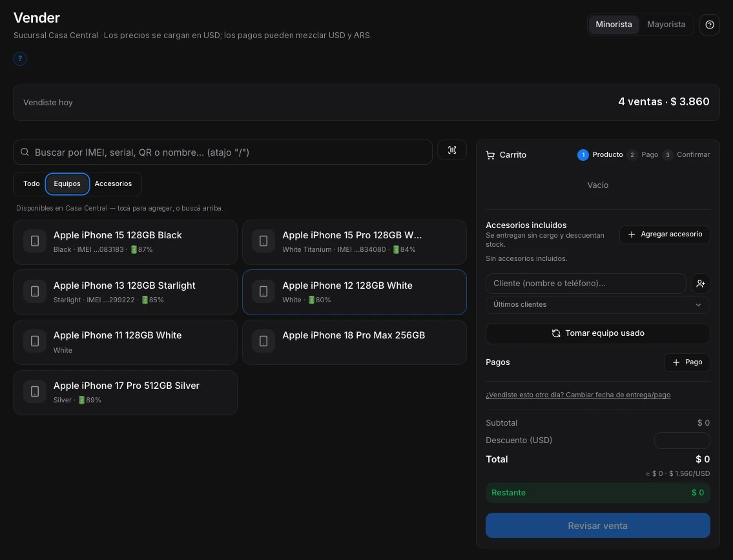
Task: Go to Confirmar step in cart
Action: [687, 155]
